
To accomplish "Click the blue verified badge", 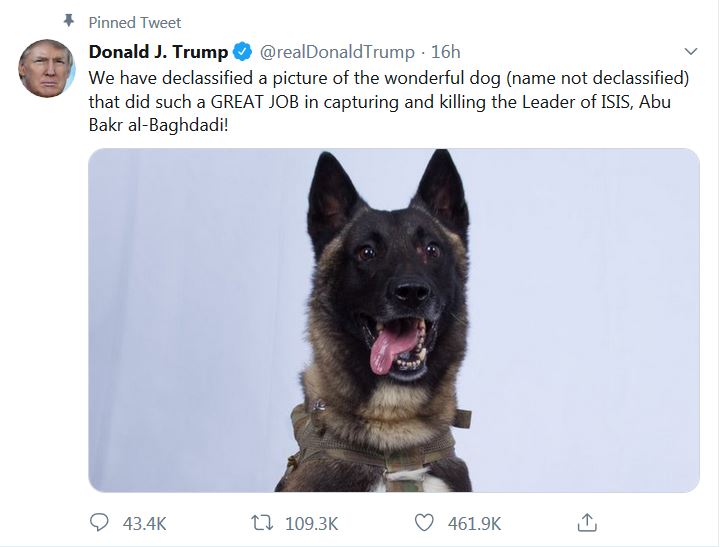I will [242, 51].
